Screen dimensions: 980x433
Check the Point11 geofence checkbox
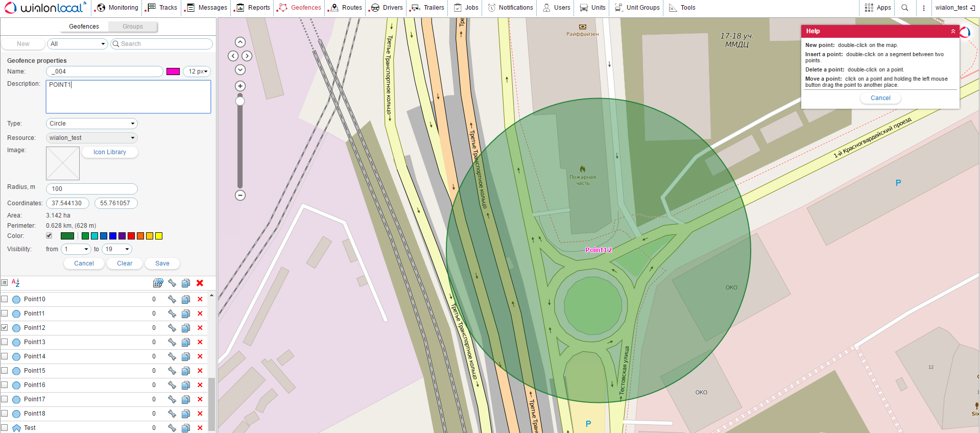pyautogui.click(x=5, y=314)
